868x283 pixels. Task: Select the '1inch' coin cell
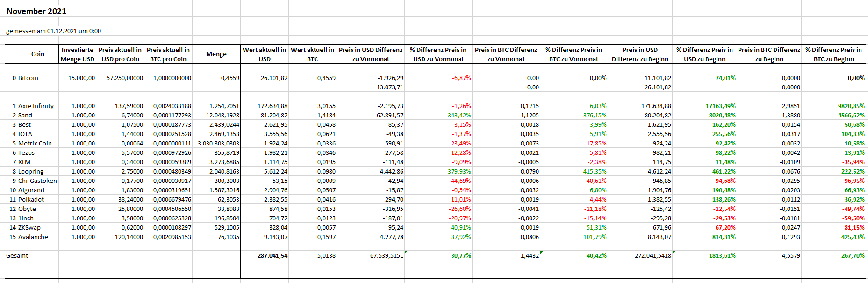(x=26, y=218)
